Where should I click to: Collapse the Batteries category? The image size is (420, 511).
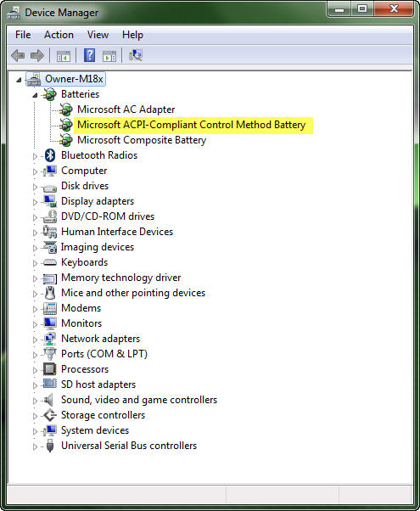click(35, 95)
